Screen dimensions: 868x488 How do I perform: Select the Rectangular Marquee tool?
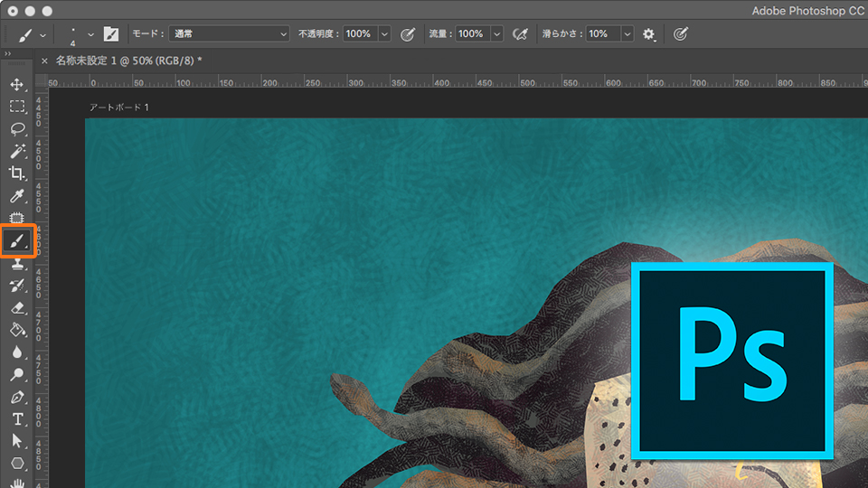(x=17, y=107)
